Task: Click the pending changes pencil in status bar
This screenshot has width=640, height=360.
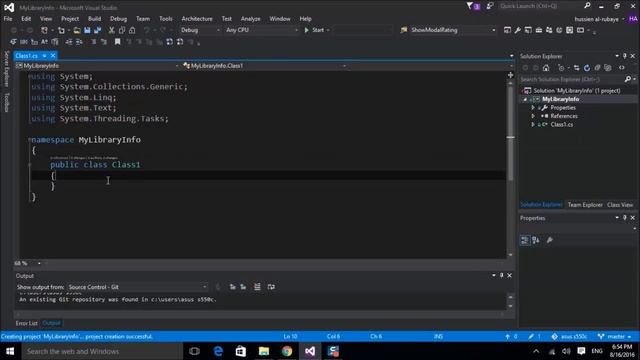Action: pyautogui.click(x=534, y=337)
